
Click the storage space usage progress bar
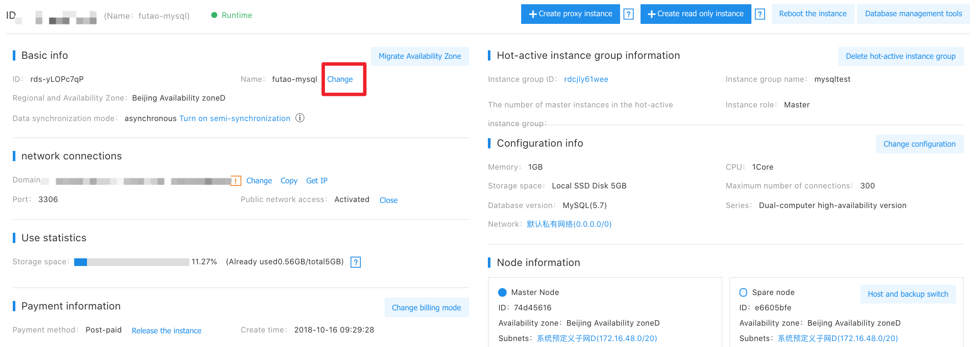131,262
